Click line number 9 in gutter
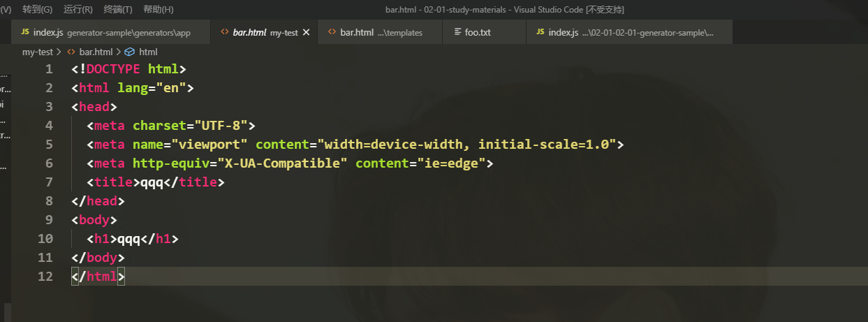 (49, 220)
